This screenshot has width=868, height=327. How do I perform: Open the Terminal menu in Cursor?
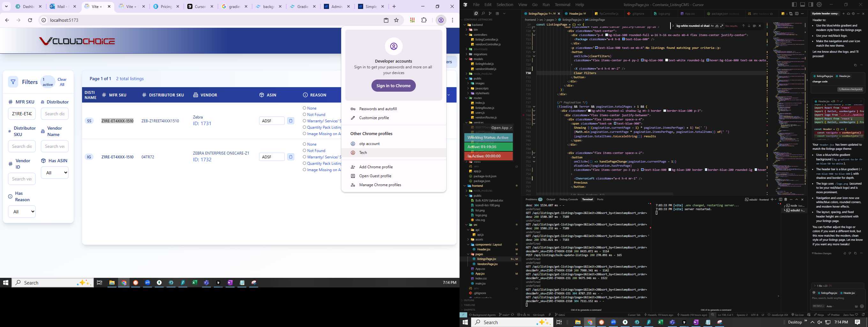point(562,5)
